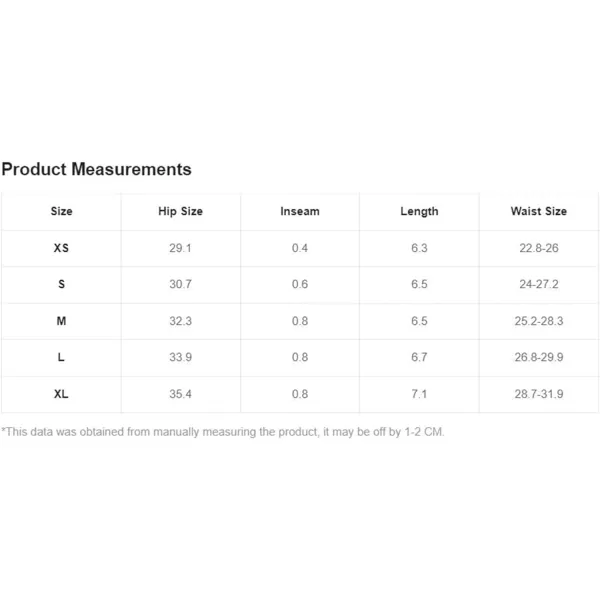Click hip size value 29.1
This screenshot has width=600, height=600.
click(x=180, y=248)
